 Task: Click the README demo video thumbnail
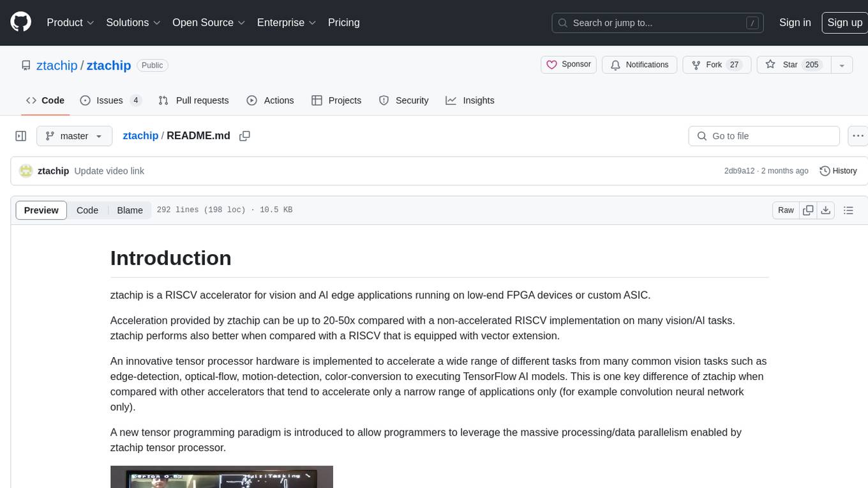[221, 477]
